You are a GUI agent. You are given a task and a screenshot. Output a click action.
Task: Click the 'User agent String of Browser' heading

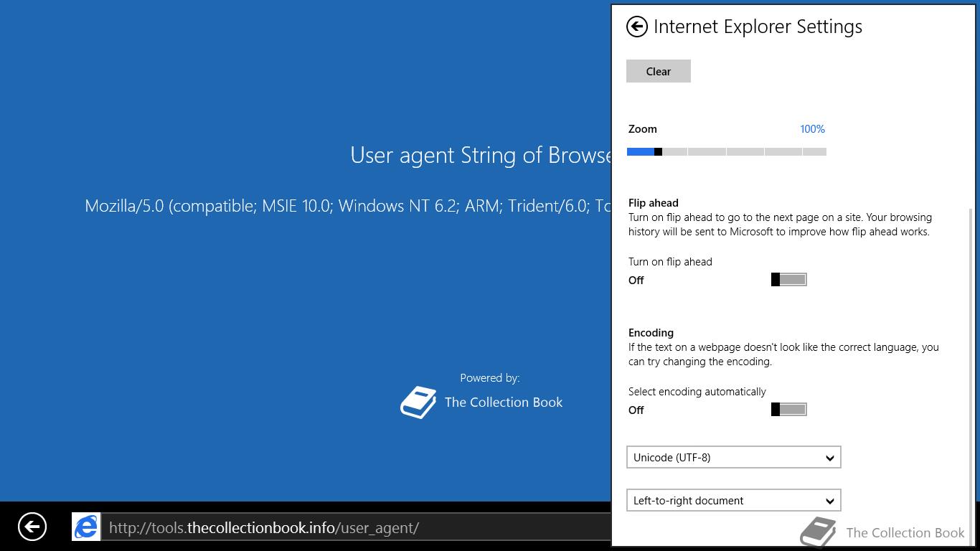(481, 155)
